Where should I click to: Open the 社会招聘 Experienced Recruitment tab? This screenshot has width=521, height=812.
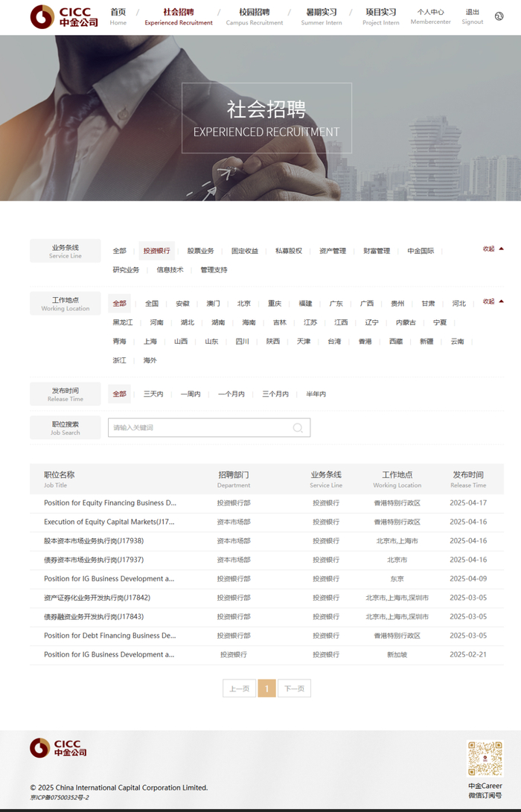(x=179, y=16)
